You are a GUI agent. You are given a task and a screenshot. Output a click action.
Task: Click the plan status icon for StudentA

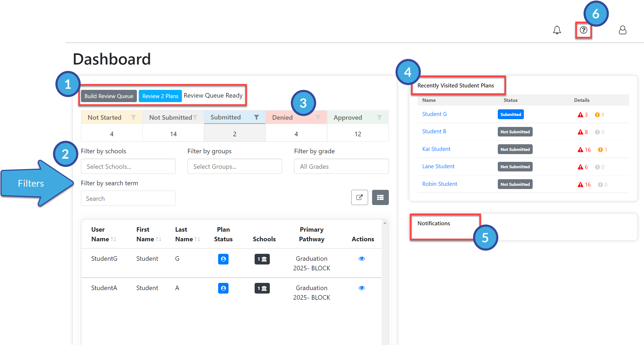tap(223, 288)
